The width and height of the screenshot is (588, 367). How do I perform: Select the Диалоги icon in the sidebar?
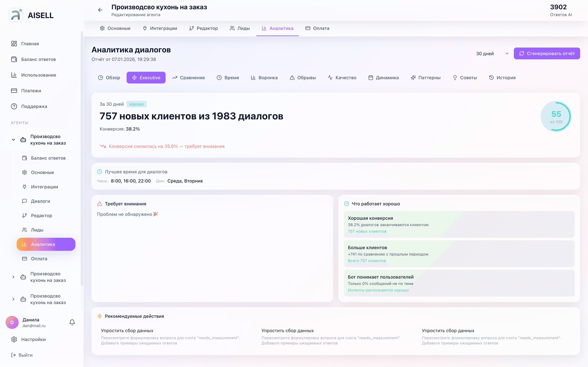click(24, 201)
